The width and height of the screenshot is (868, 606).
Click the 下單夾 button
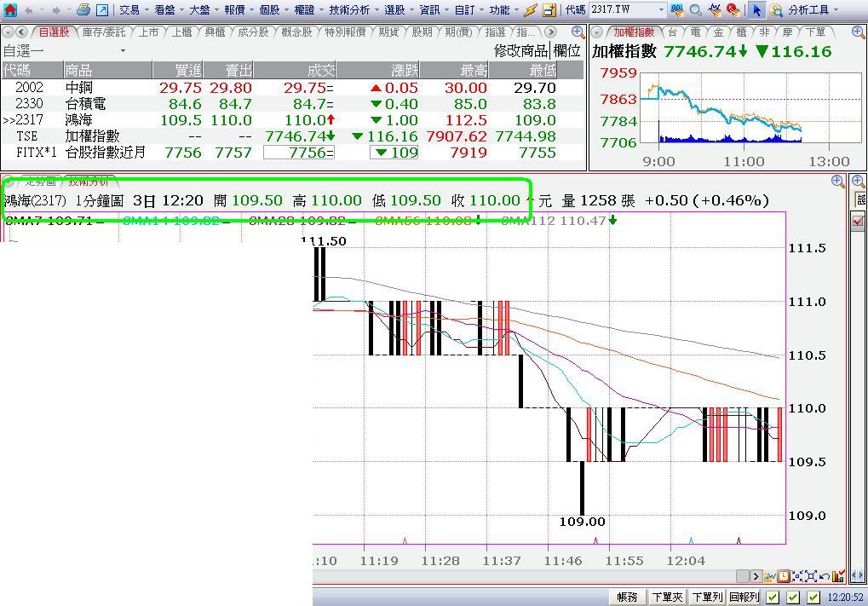pos(667,597)
